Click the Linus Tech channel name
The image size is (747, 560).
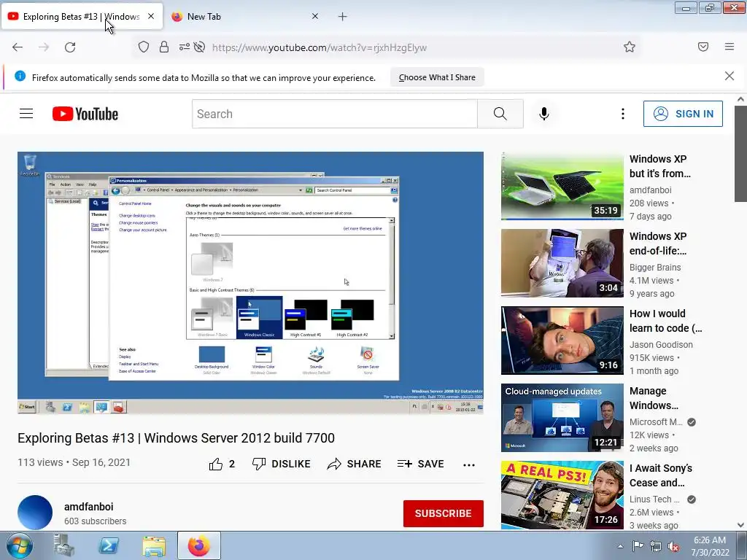[654, 499]
